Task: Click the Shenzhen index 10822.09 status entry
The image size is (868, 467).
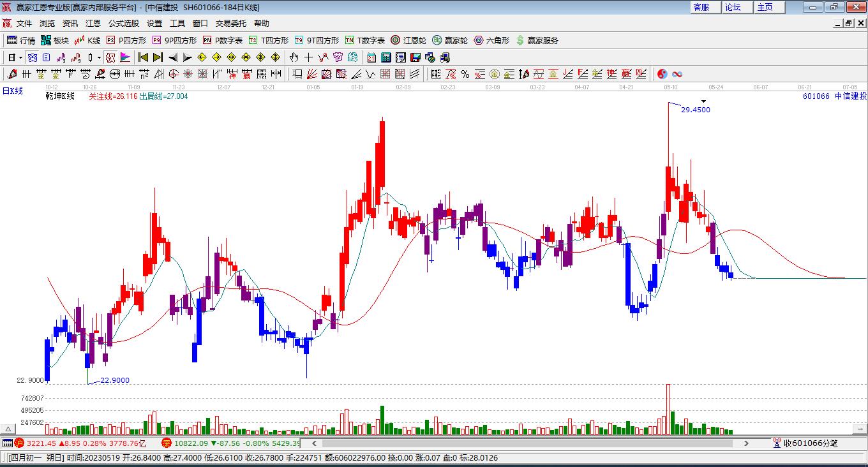Action: [230, 443]
